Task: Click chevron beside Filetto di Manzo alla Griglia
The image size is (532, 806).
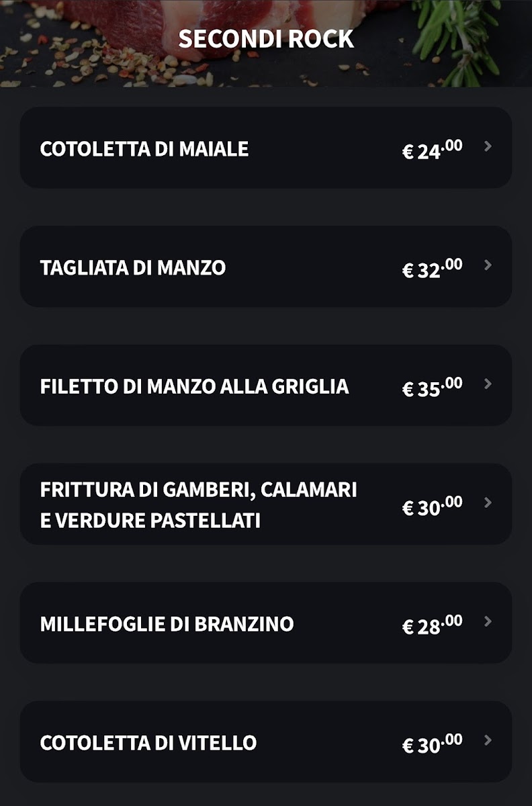Action: pyautogui.click(x=488, y=384)
